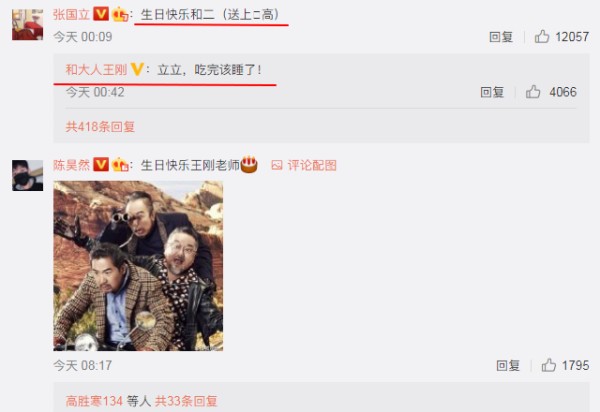Open 和大人王刚 username link

point(96,70)
